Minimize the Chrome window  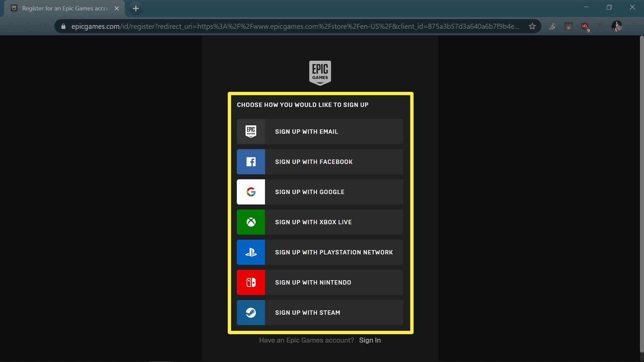tap(586, 7)
